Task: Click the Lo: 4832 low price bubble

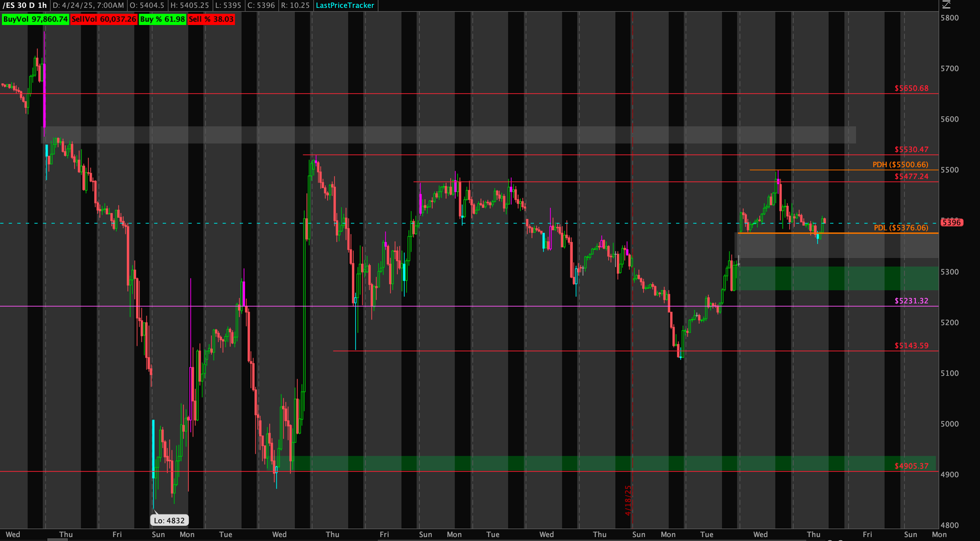Action: pos(169,520)
